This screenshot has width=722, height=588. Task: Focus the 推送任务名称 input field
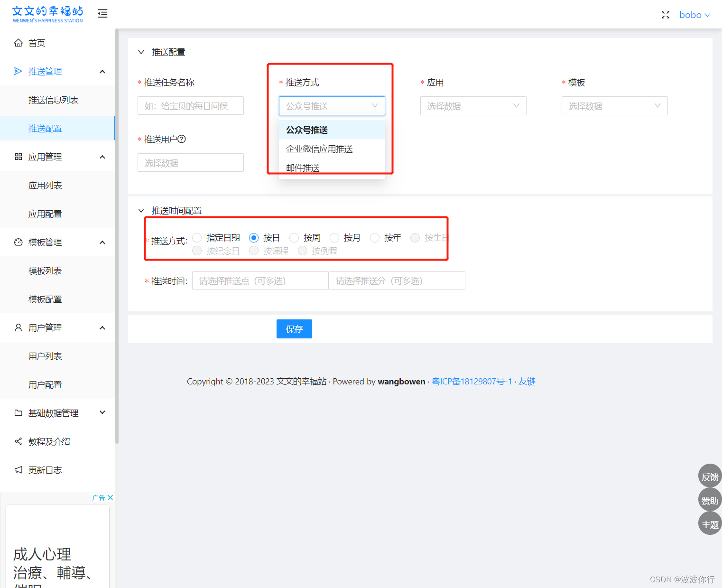click(191, 106)
